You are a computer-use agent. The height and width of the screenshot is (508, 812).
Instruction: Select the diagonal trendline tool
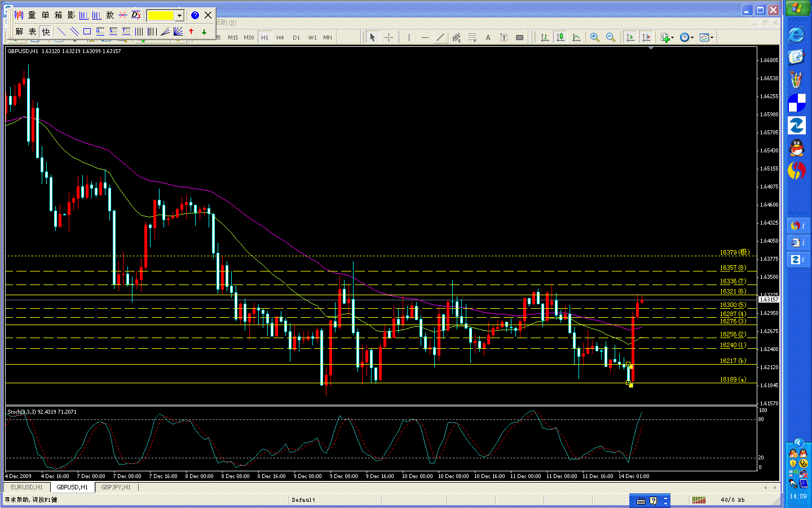[440, 37]
